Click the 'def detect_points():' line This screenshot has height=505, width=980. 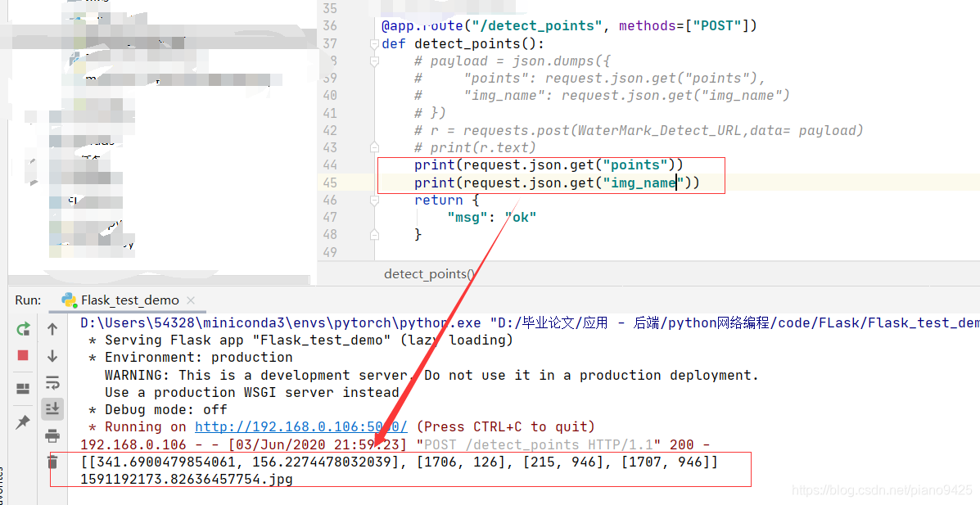[463, 43]
